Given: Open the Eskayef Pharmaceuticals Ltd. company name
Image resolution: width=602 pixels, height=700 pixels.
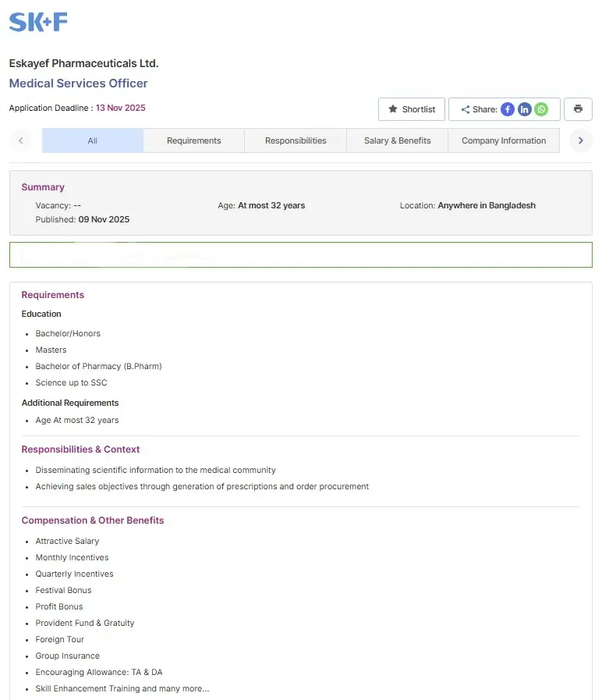Looking at the screenshot, I should coord(83,63).
